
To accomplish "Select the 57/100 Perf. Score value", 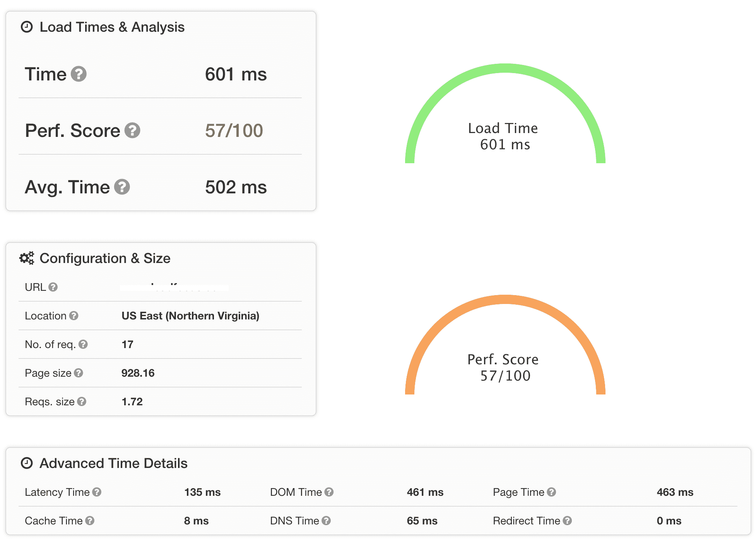I will coord(233,131).
